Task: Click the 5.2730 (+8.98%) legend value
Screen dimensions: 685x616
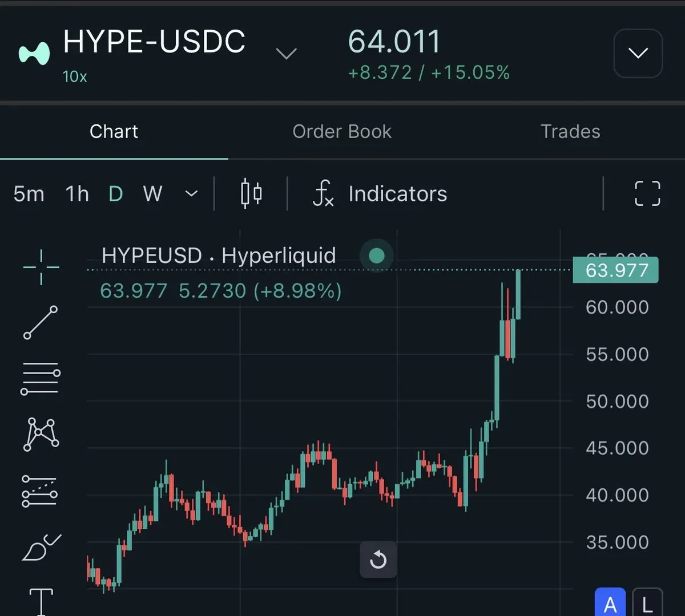Action: tap(260, 291)
